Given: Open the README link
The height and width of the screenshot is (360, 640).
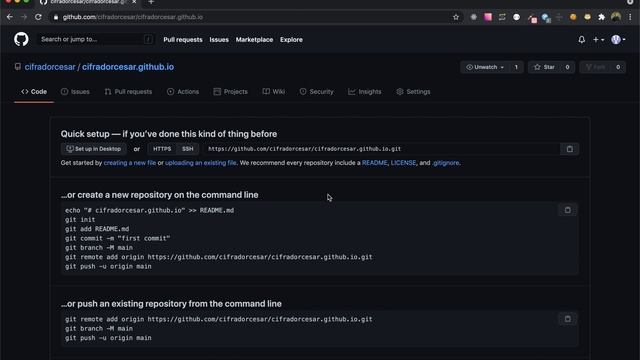Looking at the screenshot, I should tap(375, 163).
